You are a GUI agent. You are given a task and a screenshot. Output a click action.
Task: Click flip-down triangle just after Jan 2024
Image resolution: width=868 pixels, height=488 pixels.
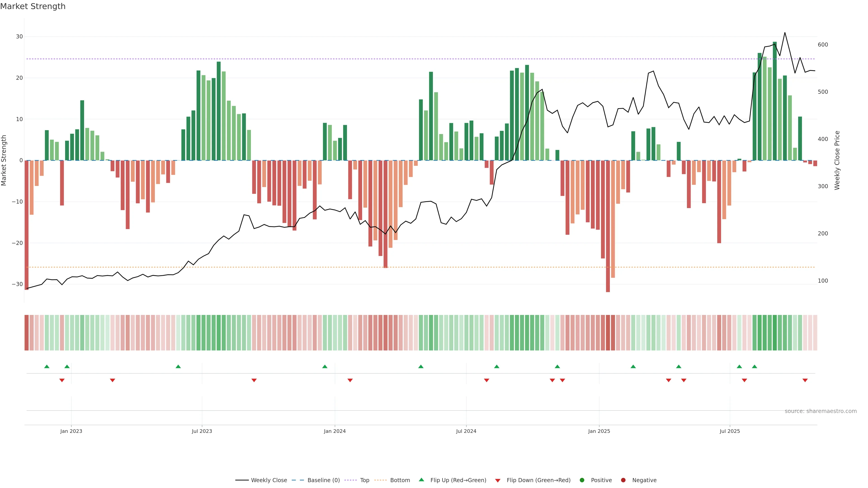click(350, 380)
